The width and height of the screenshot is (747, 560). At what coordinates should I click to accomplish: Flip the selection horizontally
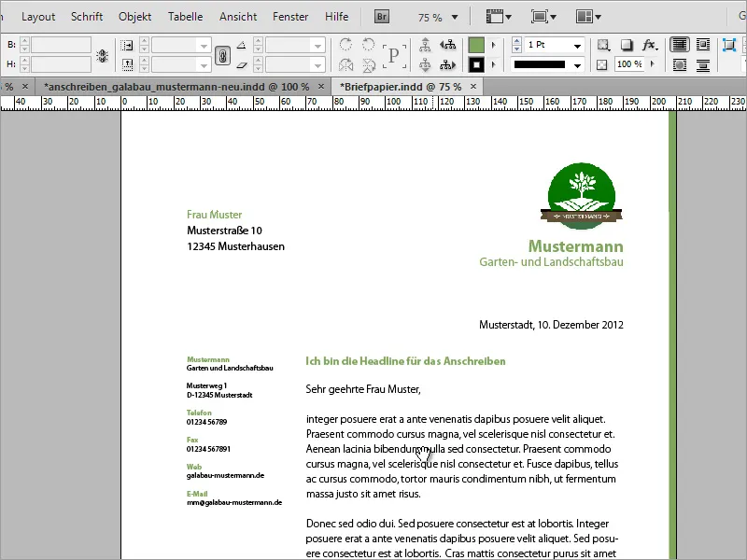click(x=345, y=64)
